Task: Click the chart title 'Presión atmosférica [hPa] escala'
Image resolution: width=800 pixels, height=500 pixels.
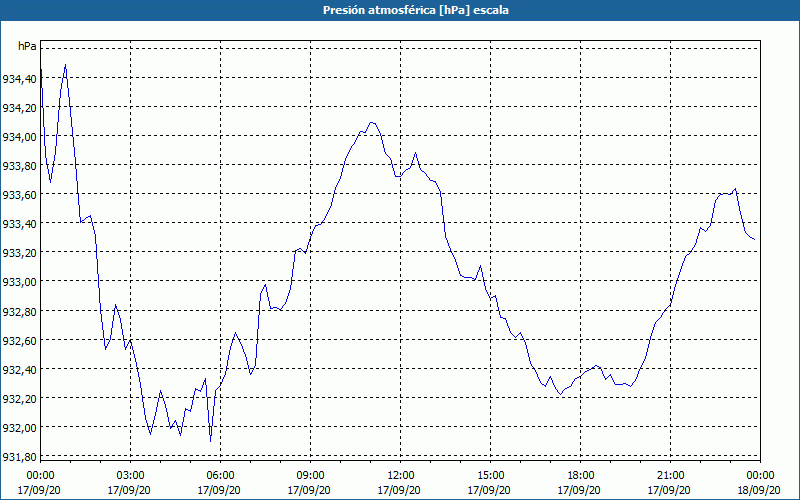Action: coord(415,10)
